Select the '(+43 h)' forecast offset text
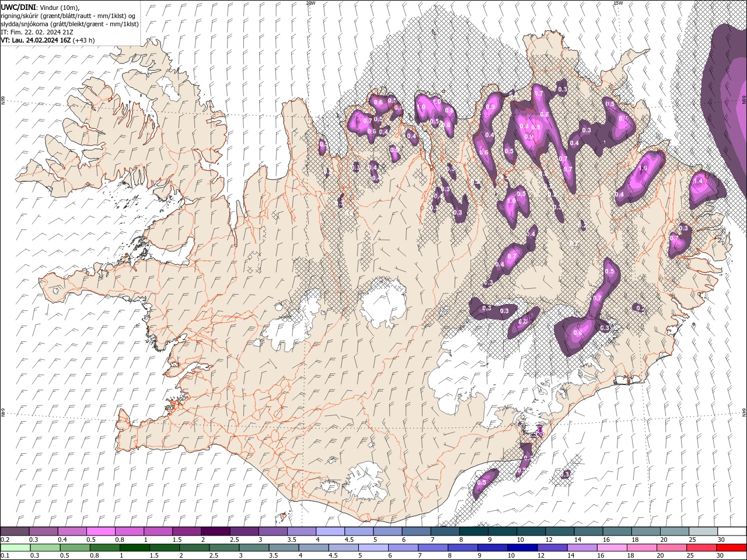747x560 pixels. (84, 40)
